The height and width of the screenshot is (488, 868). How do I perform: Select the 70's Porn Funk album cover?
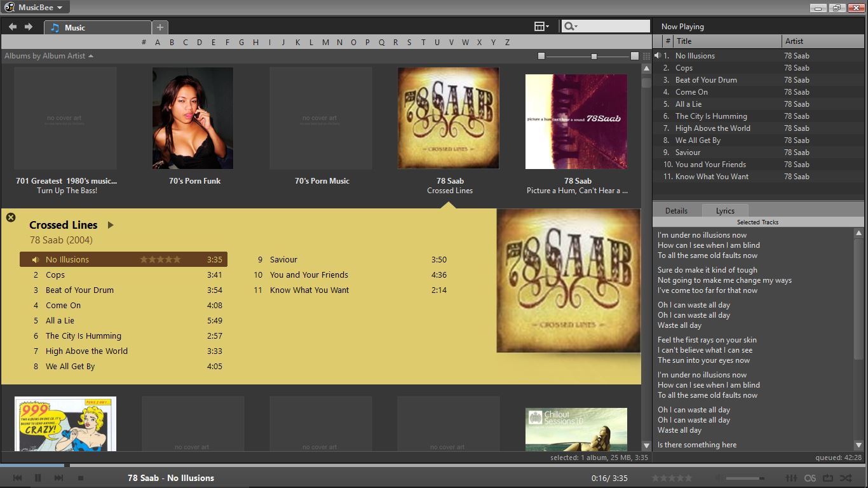pos(193,118)
